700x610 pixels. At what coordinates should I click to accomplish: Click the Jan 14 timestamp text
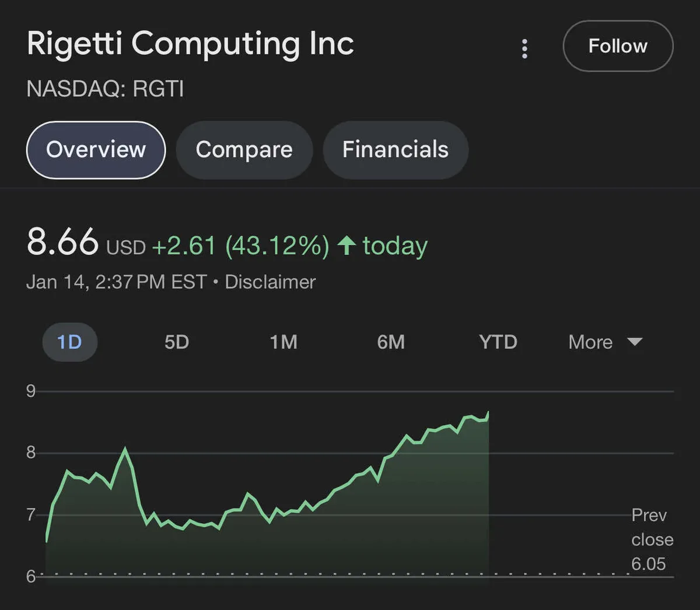(x=116, y=282)
